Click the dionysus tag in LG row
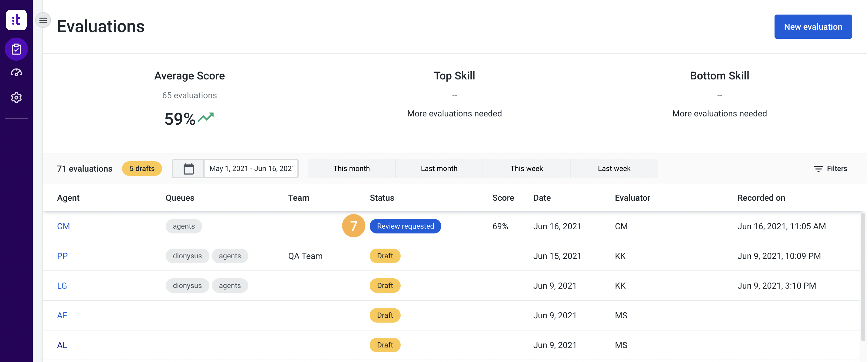Screen dimensions: 868x362 tap(187, 286)
